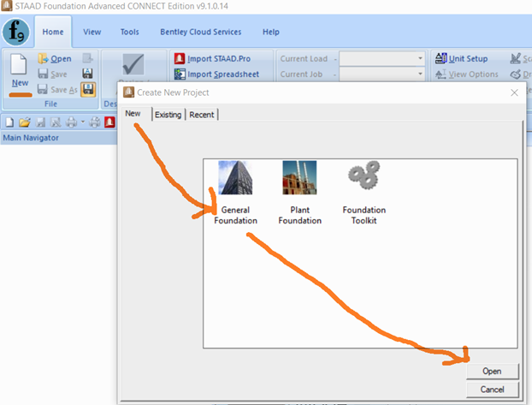532x405 pixels.
Task: Select the New tab in dialog
Action: [x=133, y=114]
